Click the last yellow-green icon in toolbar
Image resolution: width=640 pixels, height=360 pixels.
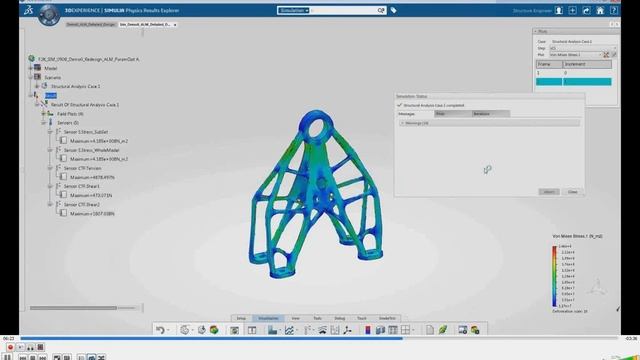pos(475,330)
